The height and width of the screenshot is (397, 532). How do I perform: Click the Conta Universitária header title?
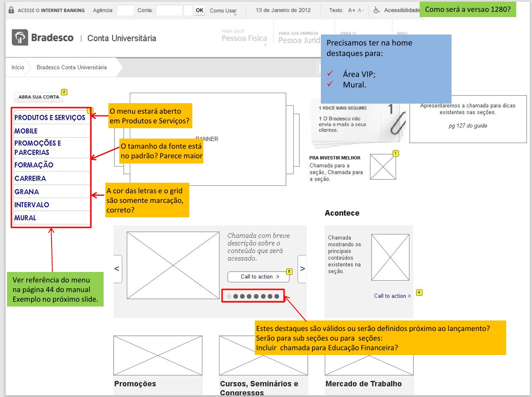(122, 38)
